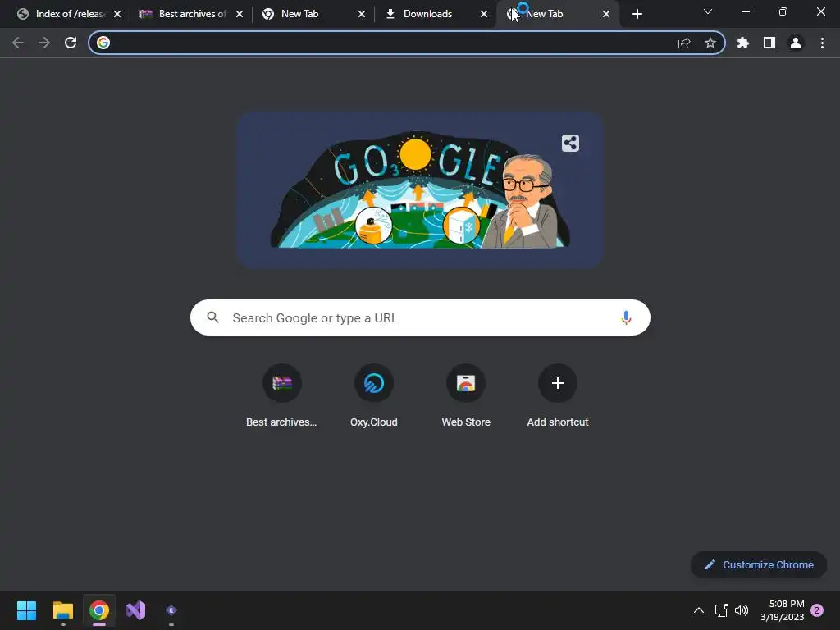Expand the tab search chevron
Image resolution: width=840 pixels, height=630 pixels.
[x=708, y=11]
